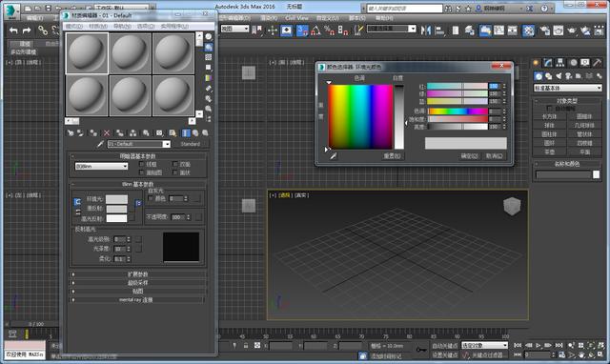610x364 pixels.
Task: Select Lights category in Create panel
Action: point(559,76)
